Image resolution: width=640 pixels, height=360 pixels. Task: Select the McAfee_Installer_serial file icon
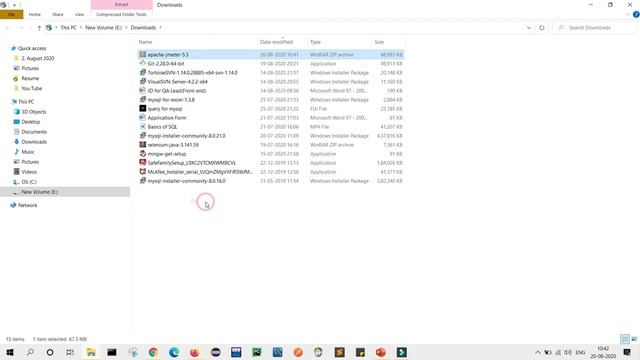pyautogui.click(x=142, y=171)
